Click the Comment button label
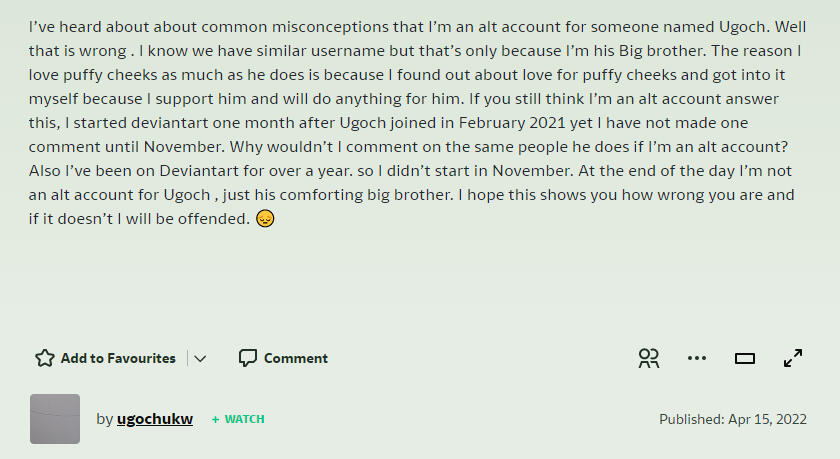The image size is (840, 459). (x=296, y=358)
